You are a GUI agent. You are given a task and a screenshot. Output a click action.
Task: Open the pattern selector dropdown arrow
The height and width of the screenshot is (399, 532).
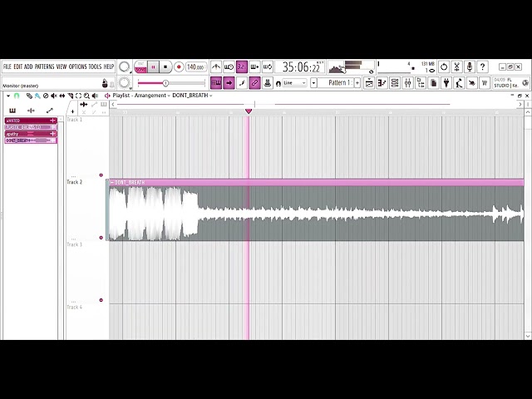pyautogui.click(x=313, y=83)
